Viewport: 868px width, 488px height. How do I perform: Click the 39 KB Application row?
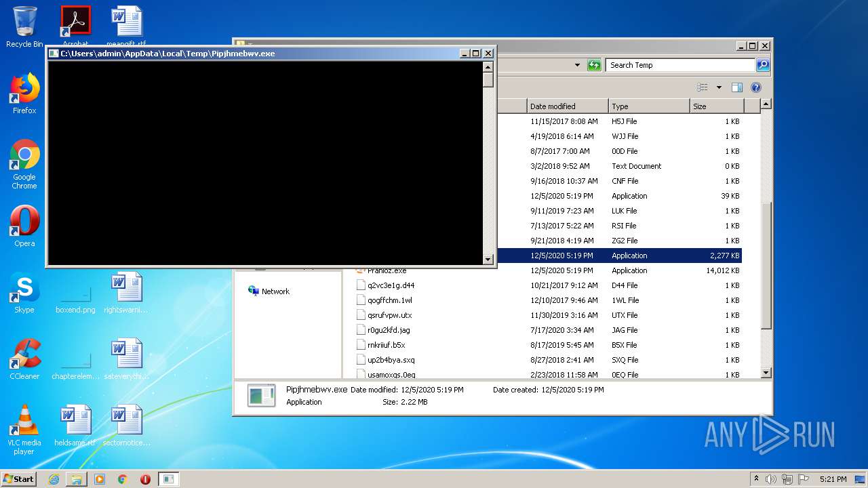(619, 196)
